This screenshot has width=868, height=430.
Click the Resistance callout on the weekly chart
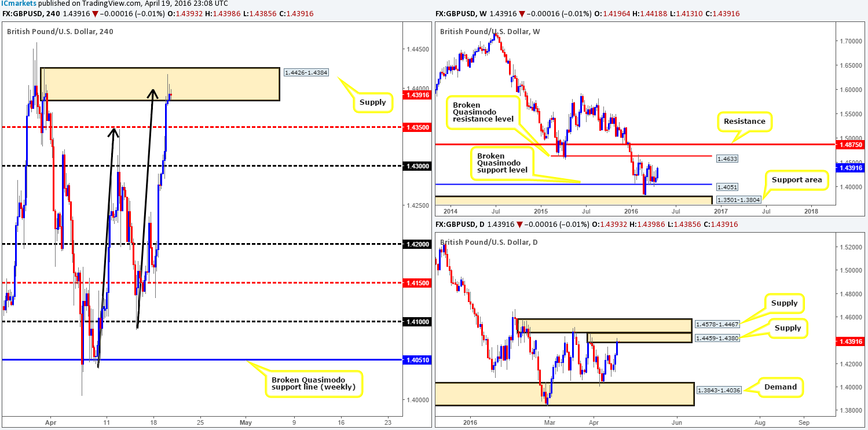pos(744,122)
